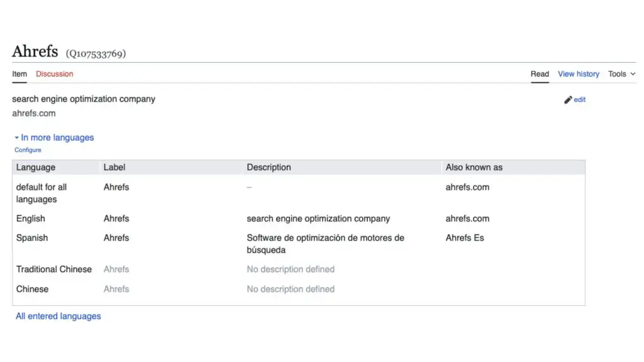Click the Spanish language cell
Image resolution: width=644 pixels, height=362 pixels.
(x=32, y=238)
